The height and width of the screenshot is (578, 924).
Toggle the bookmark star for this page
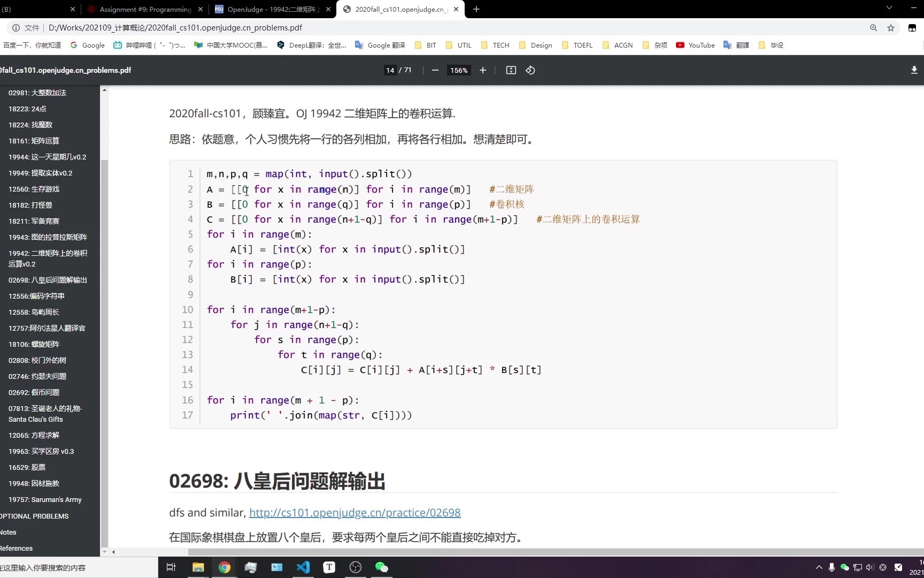891,27
